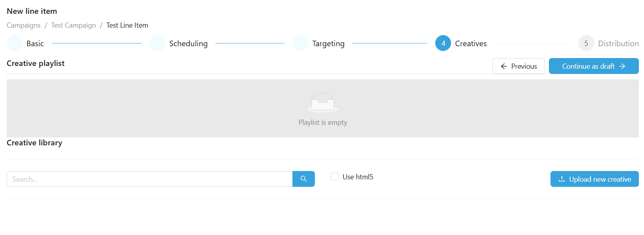Jump to the Distribution step label
The image size is (644, 235).
point(618,43)
